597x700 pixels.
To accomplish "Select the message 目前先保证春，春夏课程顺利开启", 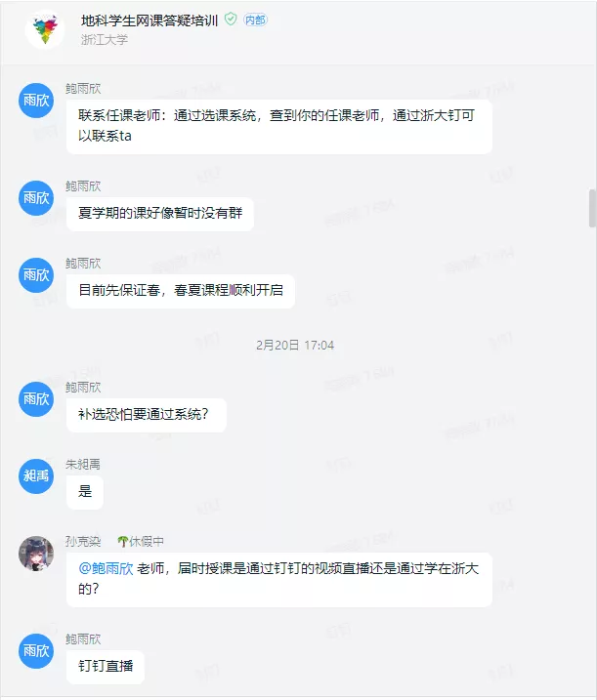I will (181, 291).
